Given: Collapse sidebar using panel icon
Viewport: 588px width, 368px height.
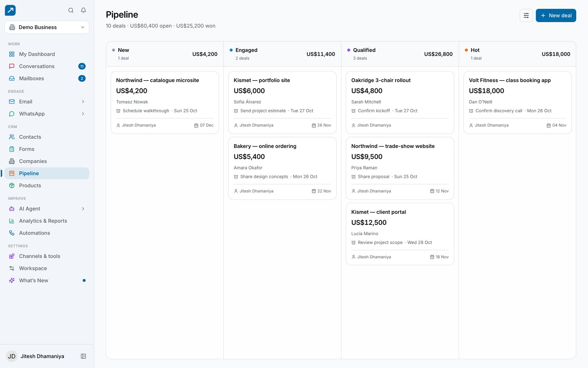Looking at the screenshot, I should (x=83, y=356).
